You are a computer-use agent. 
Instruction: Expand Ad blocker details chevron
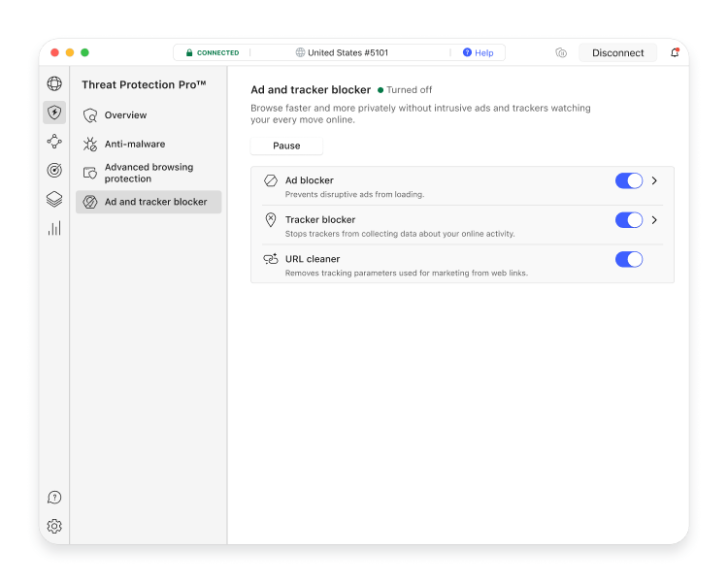[654, 180]
